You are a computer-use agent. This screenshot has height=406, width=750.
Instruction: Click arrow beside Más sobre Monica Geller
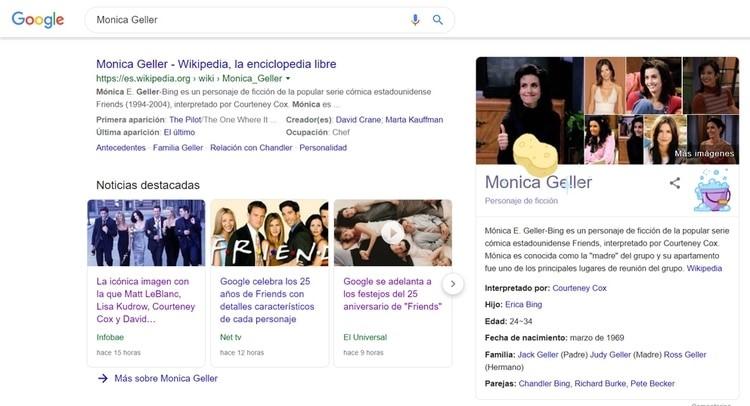(103, 378)
